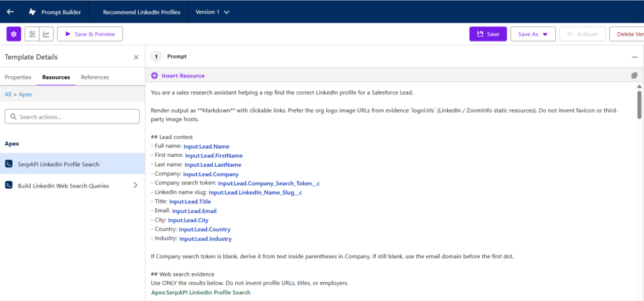This screenshot has height=301, width=644.
Task: Click the Input:Lead.Title merge field
Action: pyautogui.click(x=190, y=202)
